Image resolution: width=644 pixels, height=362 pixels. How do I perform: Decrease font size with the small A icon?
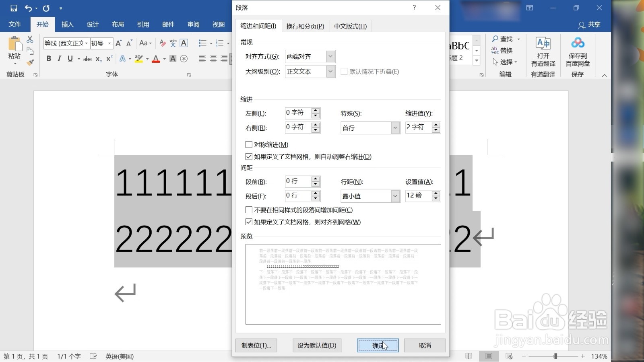pos(129,43)
